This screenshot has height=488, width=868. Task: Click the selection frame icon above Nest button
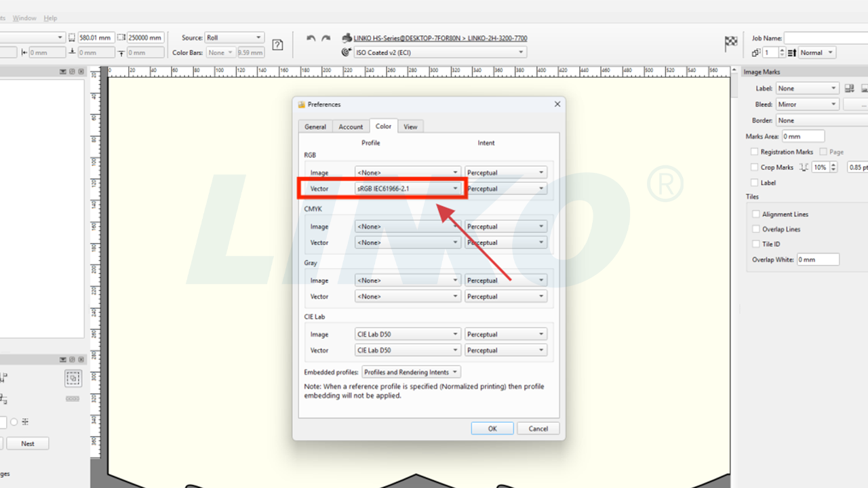pyautogui.click(x=73, y=378)
